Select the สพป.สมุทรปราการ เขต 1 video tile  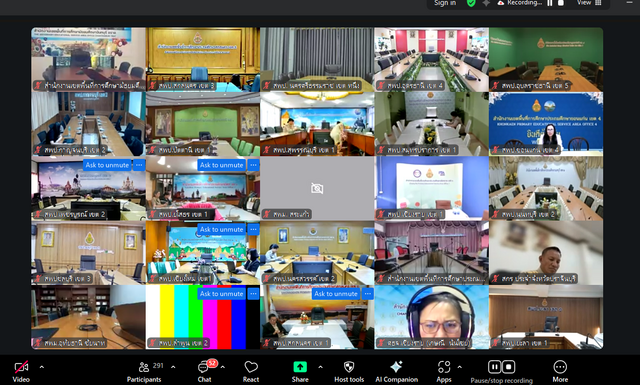click(431, 124)
